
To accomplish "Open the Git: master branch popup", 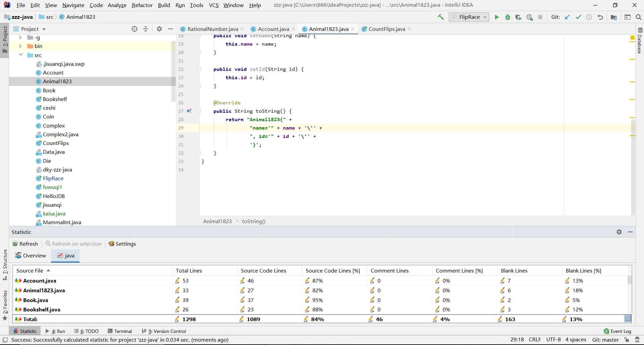I will tap(605, 340).
